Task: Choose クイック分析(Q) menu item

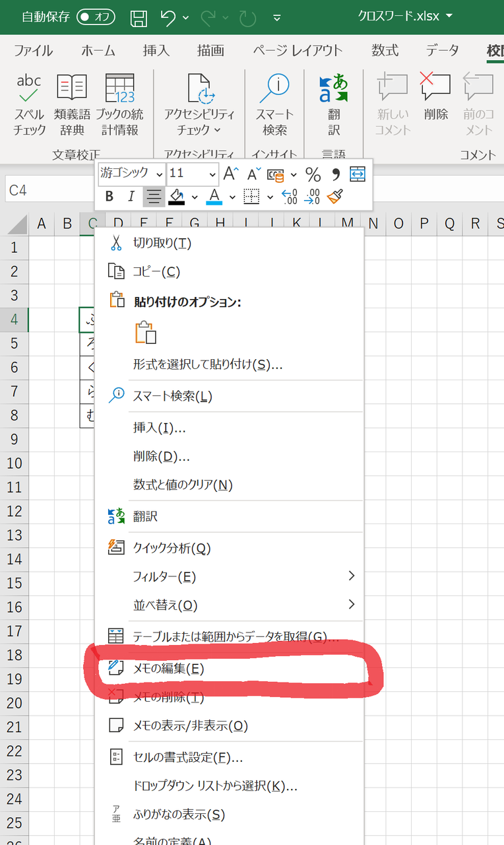Action: (230, 548)
